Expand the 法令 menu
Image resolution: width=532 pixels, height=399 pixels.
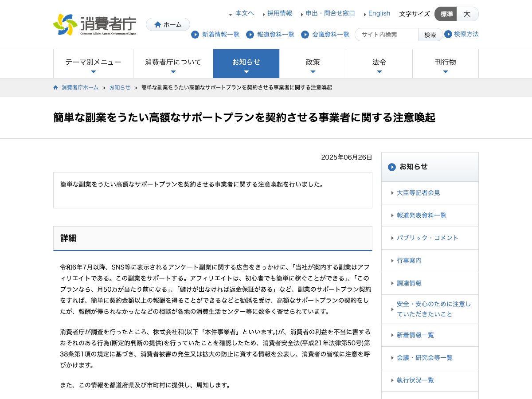coord(379,64)
